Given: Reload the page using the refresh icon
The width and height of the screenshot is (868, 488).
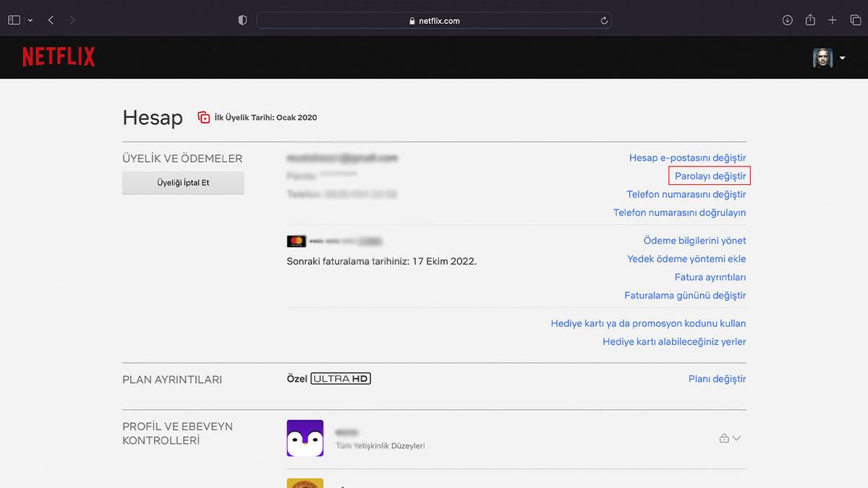Looking at the screenshot, I should click(x=604, y=21).
